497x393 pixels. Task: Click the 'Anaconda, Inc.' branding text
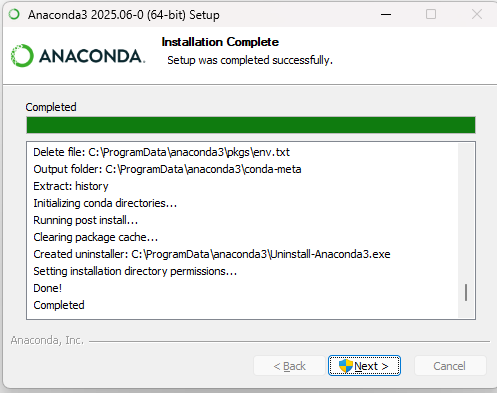pos(47,340)
